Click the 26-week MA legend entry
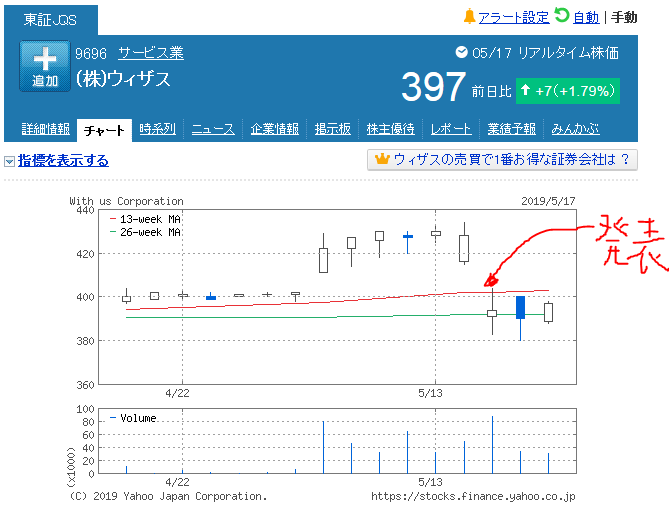Viewport: 669px width, 512px height. tap(145, 233)
